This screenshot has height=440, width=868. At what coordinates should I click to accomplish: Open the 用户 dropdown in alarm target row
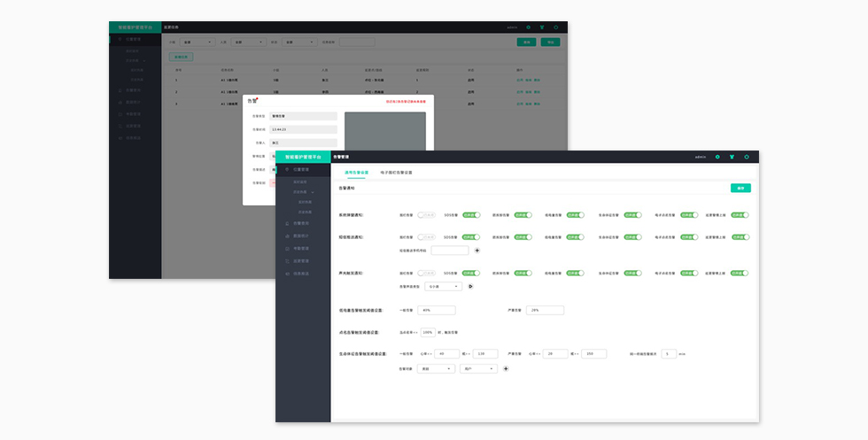tap(479, 368)
